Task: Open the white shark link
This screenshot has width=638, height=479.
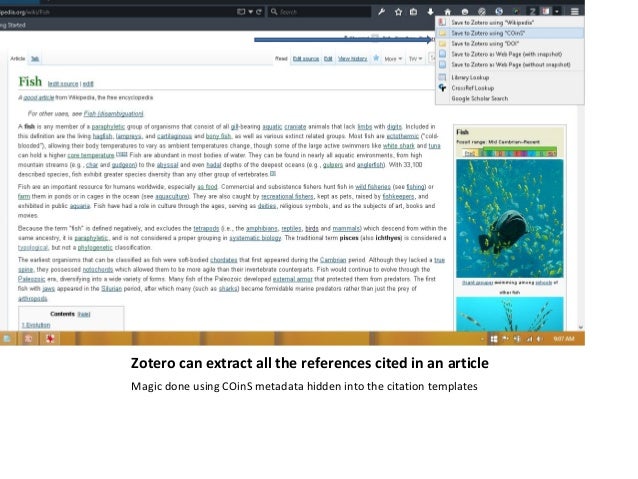Action: point(398,146)
